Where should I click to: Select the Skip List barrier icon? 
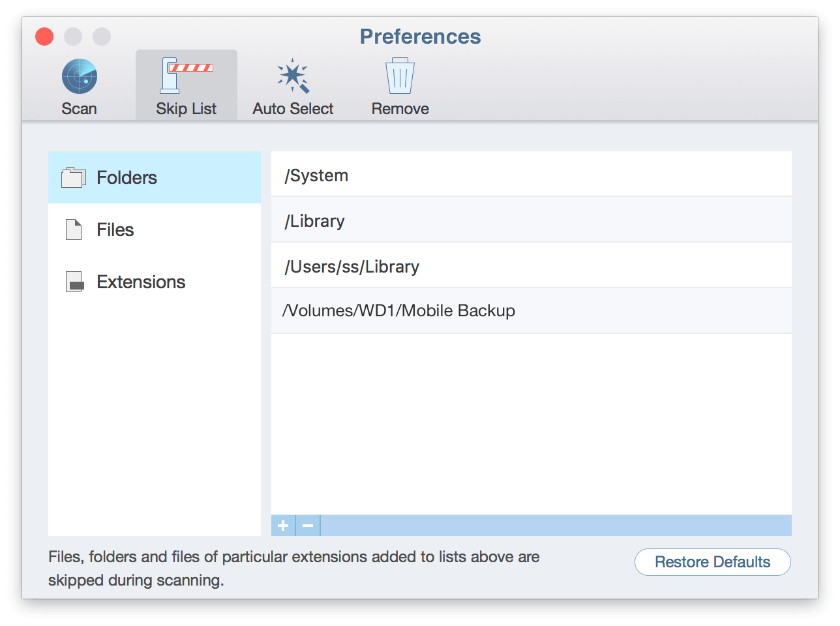click(x=187, y=76)
